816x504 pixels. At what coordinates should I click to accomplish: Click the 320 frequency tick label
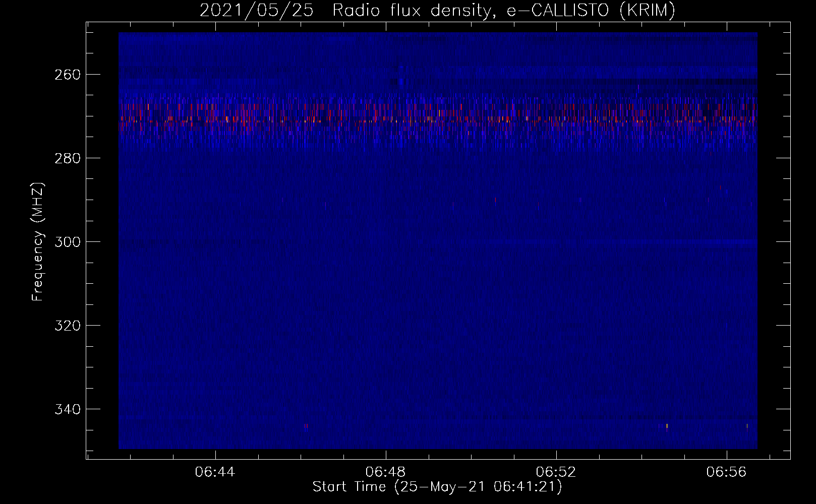pos(67,326)
